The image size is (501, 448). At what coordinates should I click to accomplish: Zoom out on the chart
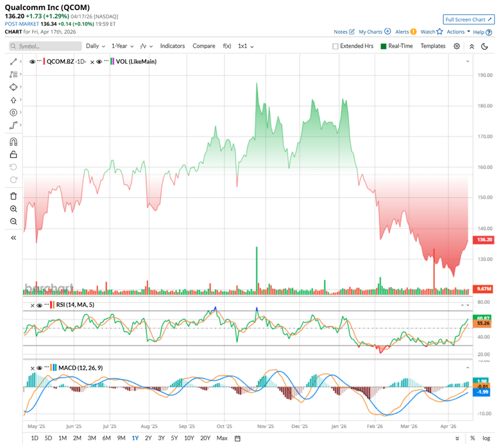[13, 222]
